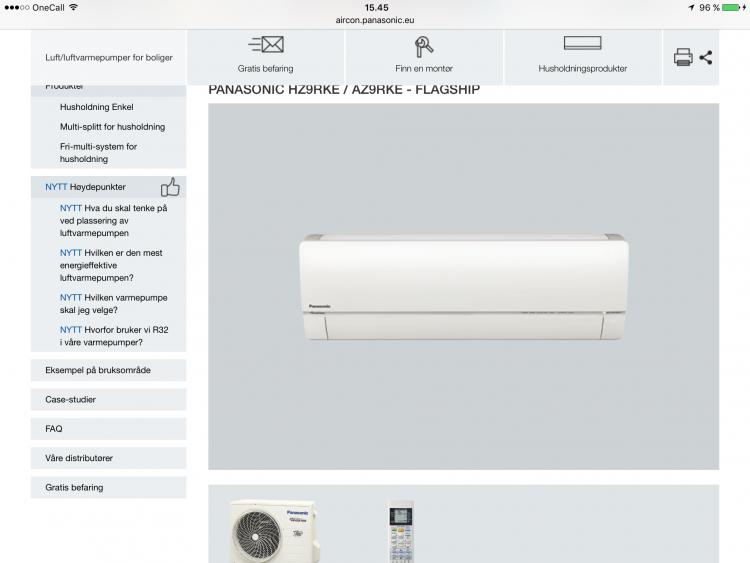The width and height of the screenshot is (750, 563).
Task: Click the PANASONIC HZ9RKE / AZ9RKE - FLAGSHIP heading
Action: tap(344, 89)
